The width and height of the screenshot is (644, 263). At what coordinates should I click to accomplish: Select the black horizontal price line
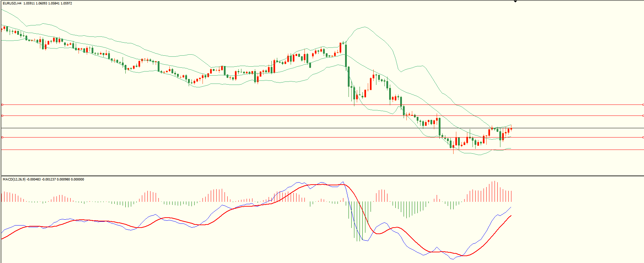(x=241, y=128)
